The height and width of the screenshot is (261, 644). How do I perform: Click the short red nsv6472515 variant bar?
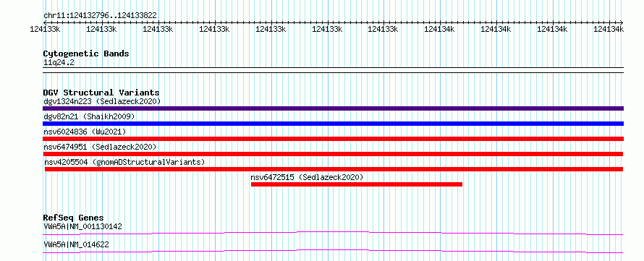coord(357,184)
